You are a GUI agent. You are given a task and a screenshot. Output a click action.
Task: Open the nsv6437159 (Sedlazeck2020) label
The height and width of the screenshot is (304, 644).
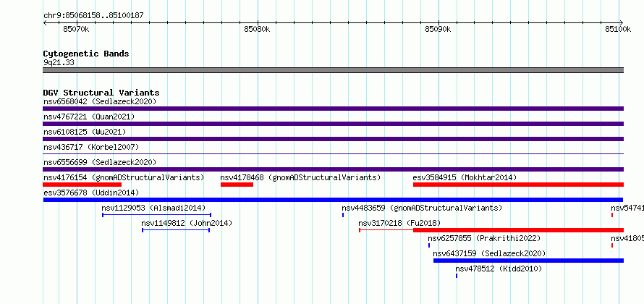[489, 253]
